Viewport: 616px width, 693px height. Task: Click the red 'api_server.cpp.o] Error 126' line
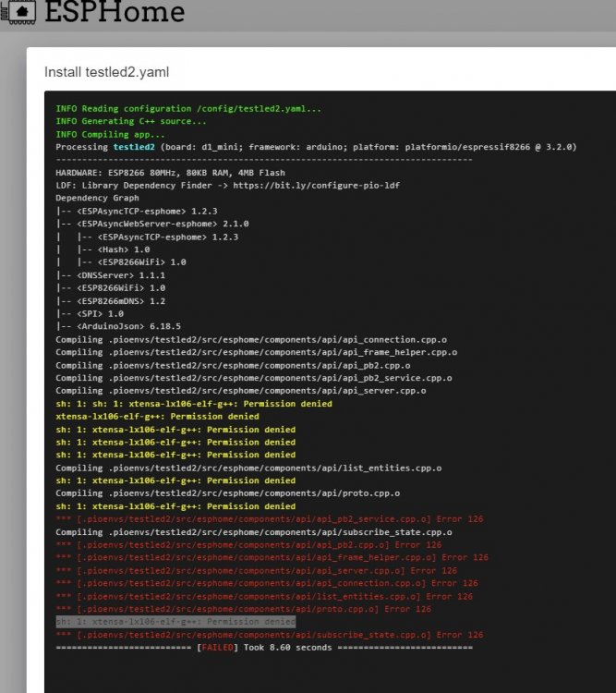(257, 571)
